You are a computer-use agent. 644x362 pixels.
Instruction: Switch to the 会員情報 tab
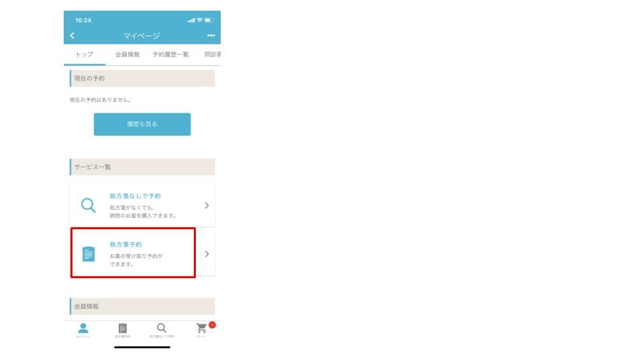point(127,54)
